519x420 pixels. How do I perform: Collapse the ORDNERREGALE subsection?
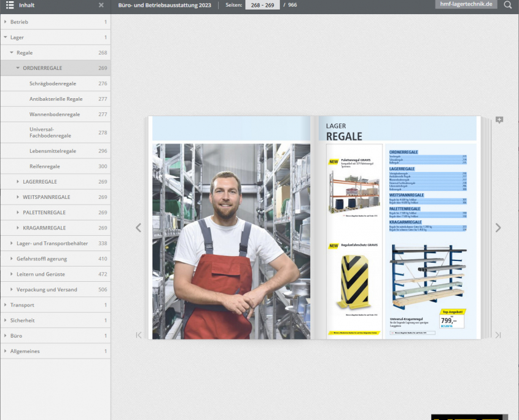click(x=18, y=68)
